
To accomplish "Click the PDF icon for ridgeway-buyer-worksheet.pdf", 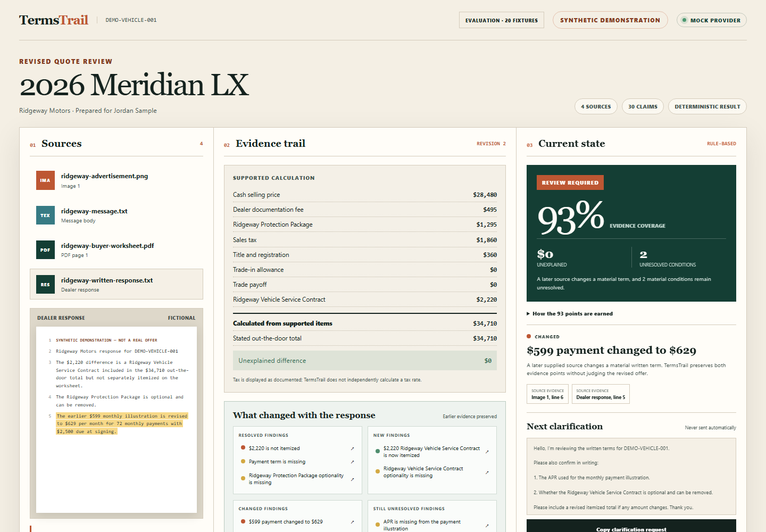I will coord(45,250).
